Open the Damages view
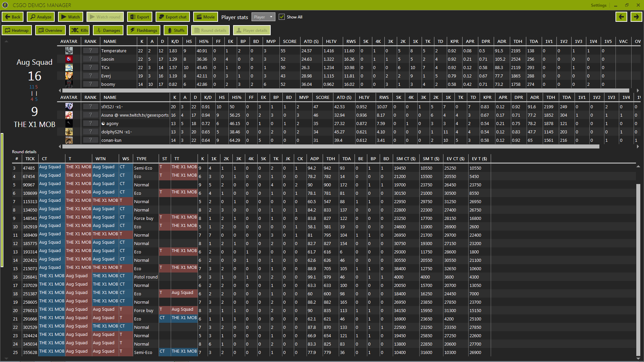The height and width of the screenshot is (362, 644). [x=108, y=30]
